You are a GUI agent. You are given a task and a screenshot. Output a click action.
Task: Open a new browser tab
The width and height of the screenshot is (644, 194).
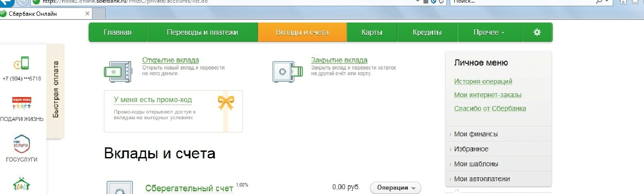coord(99,14)
